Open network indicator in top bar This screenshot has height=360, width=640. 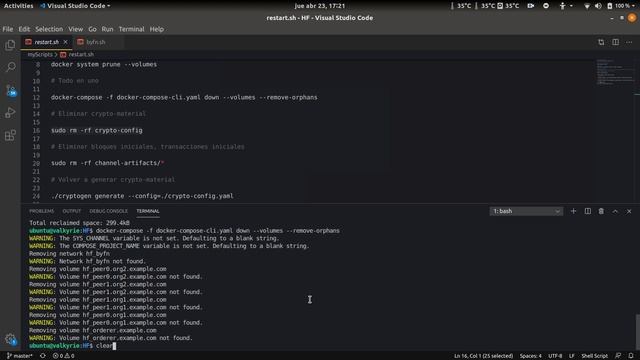click(587, 6)
